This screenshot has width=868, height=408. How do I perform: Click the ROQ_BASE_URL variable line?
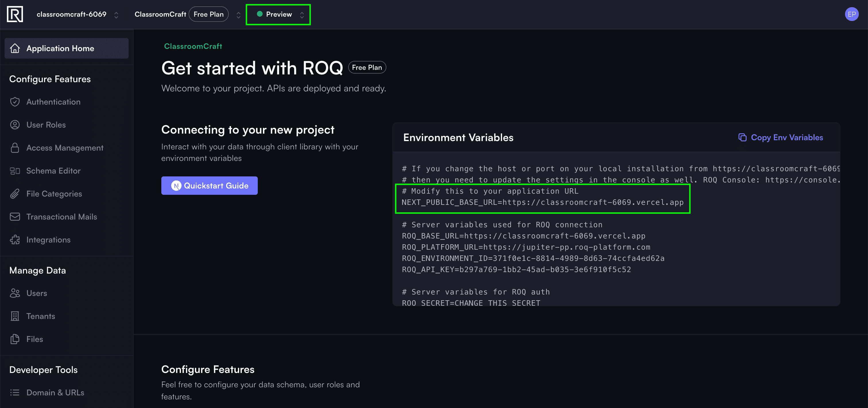click(523, 236)
